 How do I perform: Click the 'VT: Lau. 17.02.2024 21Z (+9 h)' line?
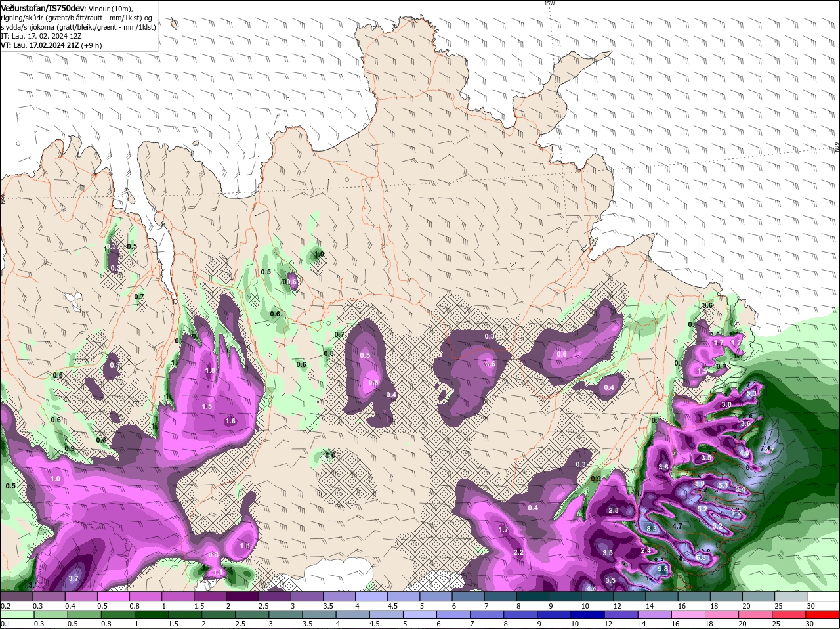(51, 45)
